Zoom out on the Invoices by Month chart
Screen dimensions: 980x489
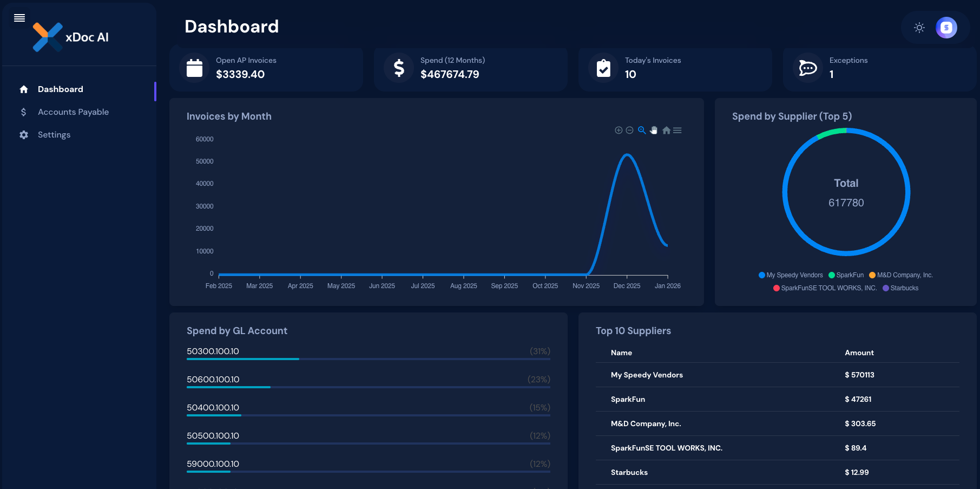click(x=629, y=131)
